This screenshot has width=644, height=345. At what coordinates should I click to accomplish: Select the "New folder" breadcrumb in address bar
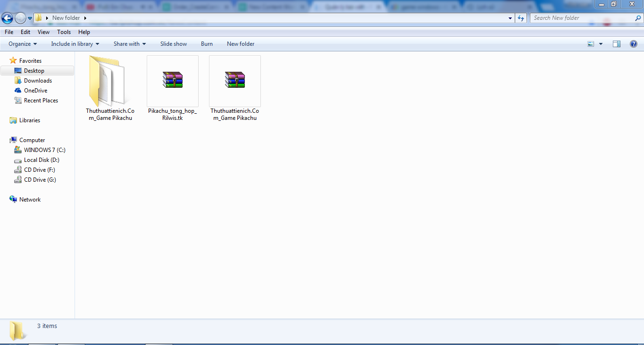(66, 18)
